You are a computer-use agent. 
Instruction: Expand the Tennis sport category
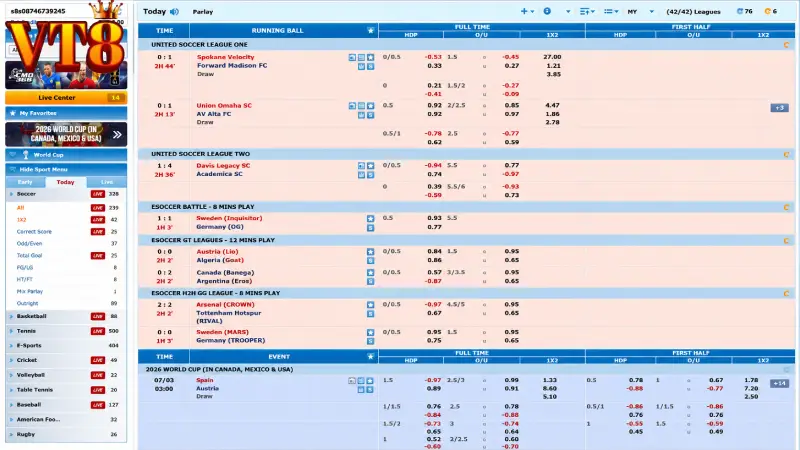click(66, 331)
